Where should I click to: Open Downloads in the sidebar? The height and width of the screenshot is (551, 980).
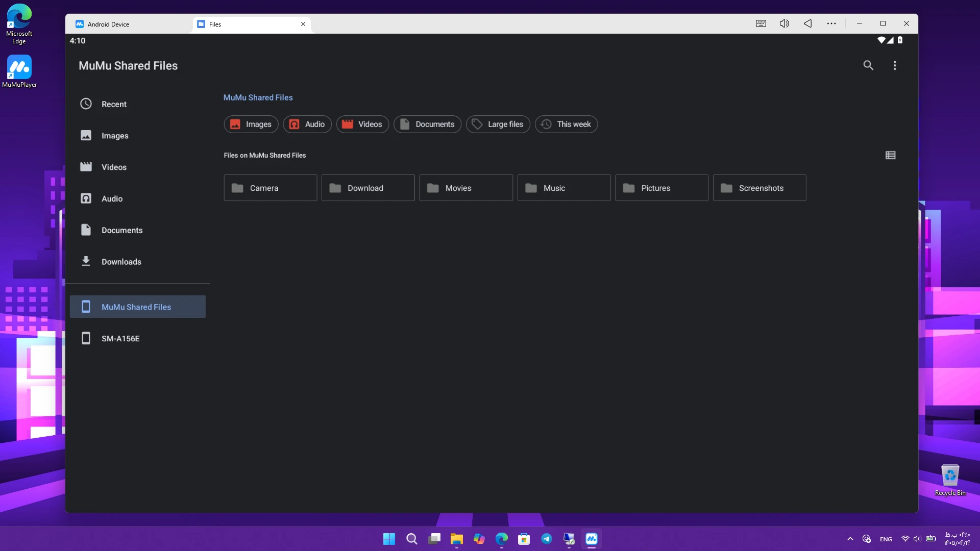[138, 262]
